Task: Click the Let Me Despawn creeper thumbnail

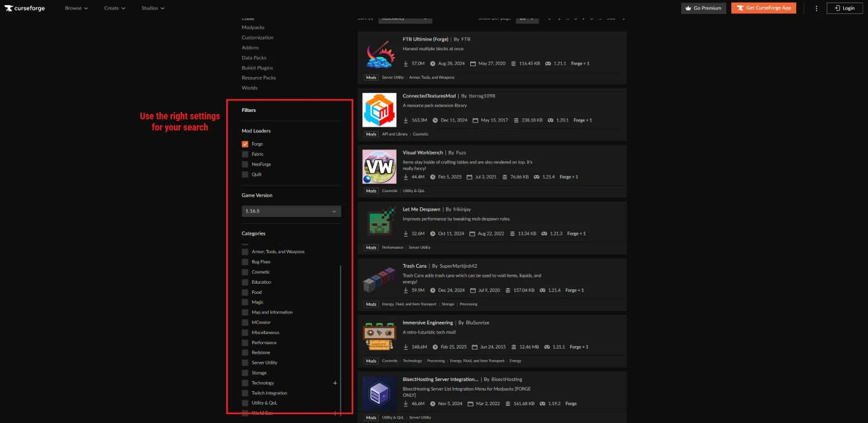Action: pos(379,223)
